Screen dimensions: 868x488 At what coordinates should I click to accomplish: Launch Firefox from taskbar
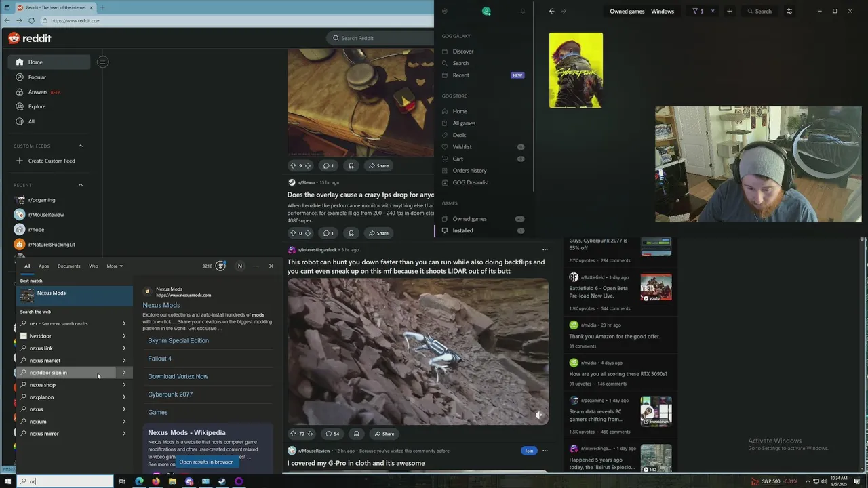156,481
